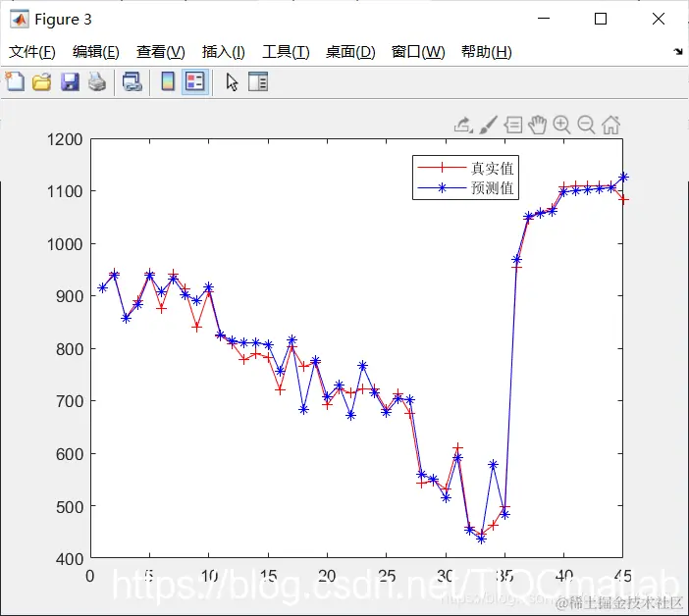Click the last blue predicted data point
This screenshot has width=689, height=616.
(623, 177)
